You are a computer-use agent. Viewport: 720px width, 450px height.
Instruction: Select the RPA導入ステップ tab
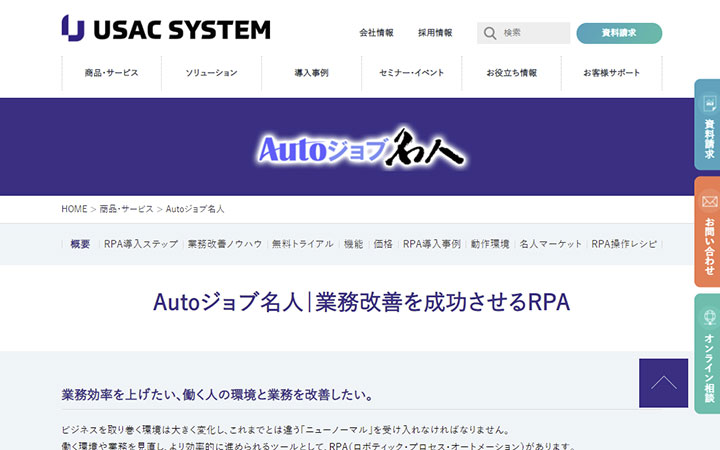[141, 244]
